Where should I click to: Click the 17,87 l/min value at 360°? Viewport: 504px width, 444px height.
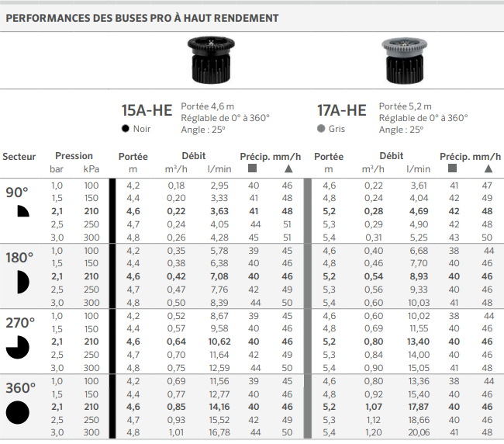pos(419,407)
